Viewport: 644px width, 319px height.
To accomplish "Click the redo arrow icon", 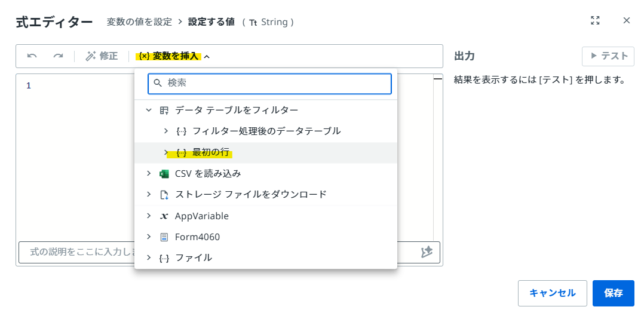I will pyautogui.click(x=58, y=56).
